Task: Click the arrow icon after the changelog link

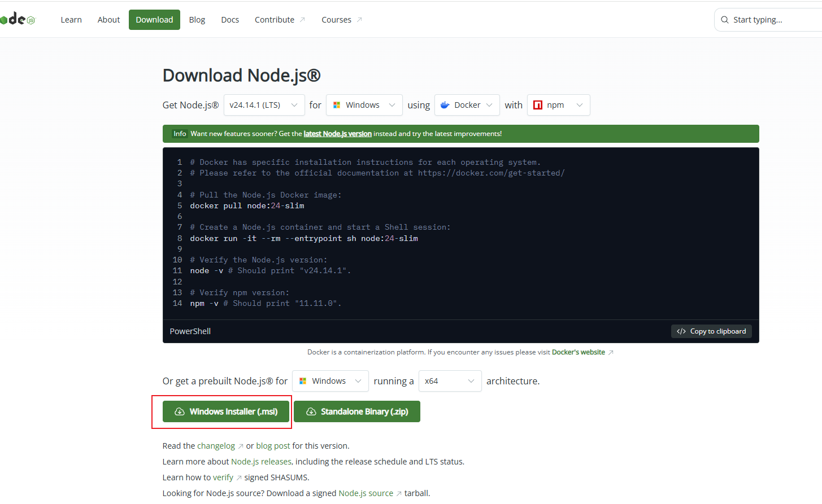Action: (x=241, y=446)
